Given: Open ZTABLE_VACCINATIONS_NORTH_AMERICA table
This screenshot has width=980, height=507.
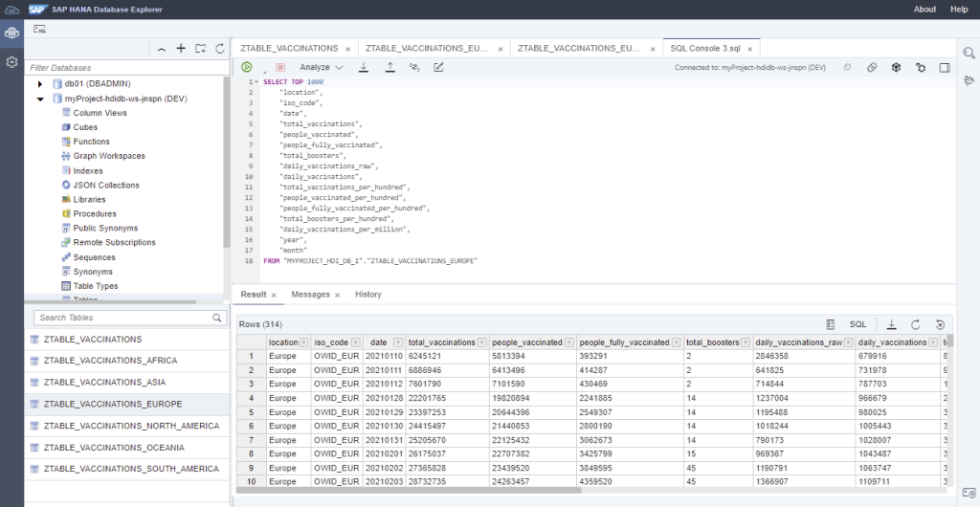Looking at the screenshot, I should pyautogui.click(x=127, y=426).
